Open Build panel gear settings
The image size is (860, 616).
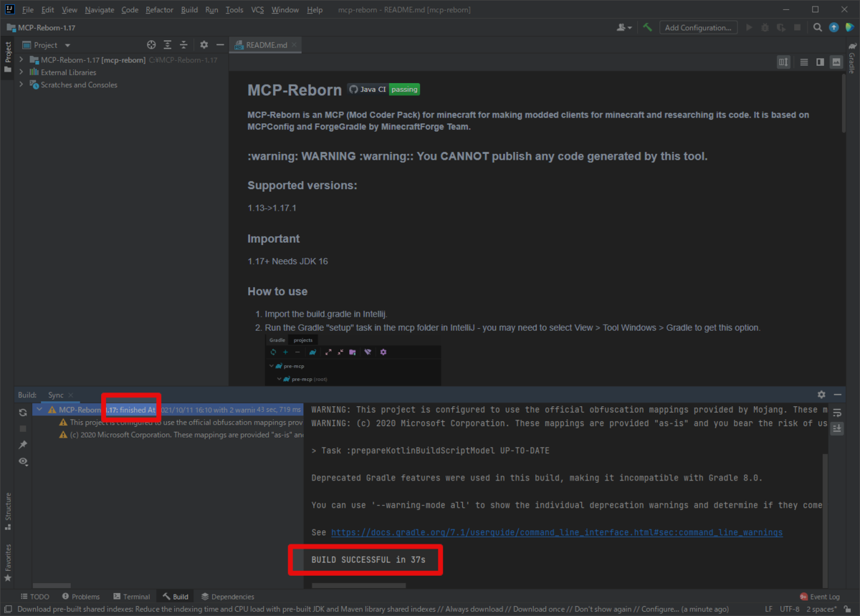(821, 395)
